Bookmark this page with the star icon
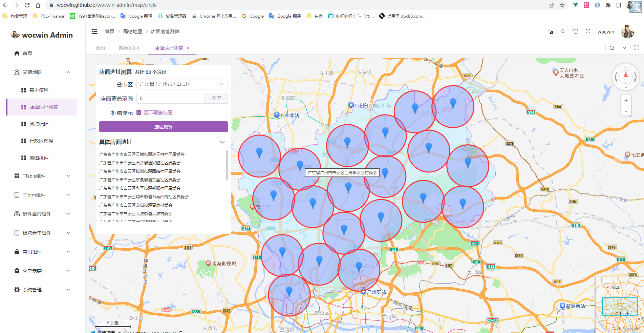The image size is (644, 333). (x=562, y=5)
